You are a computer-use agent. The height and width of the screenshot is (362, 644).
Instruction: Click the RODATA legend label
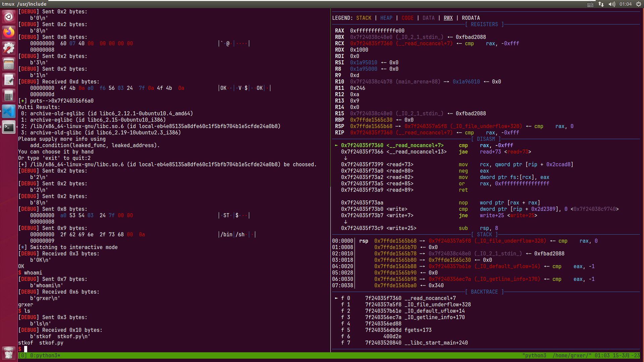click(471, 18)
